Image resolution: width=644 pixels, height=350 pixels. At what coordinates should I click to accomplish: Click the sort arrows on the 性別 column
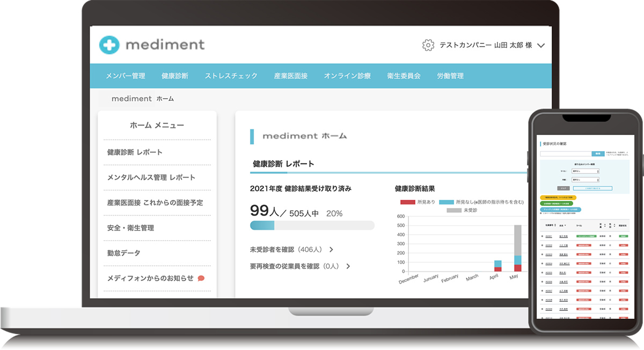(614, 226)
